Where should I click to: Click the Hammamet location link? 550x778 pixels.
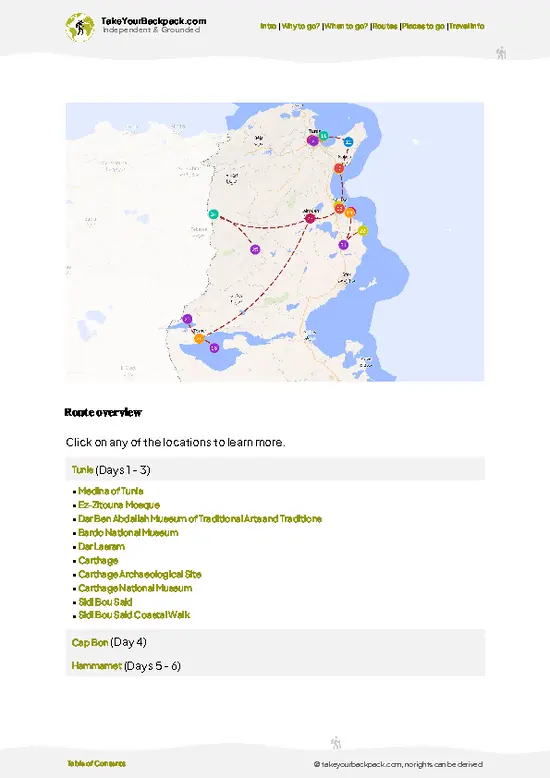pyautogui.click(x=96, y=666)
